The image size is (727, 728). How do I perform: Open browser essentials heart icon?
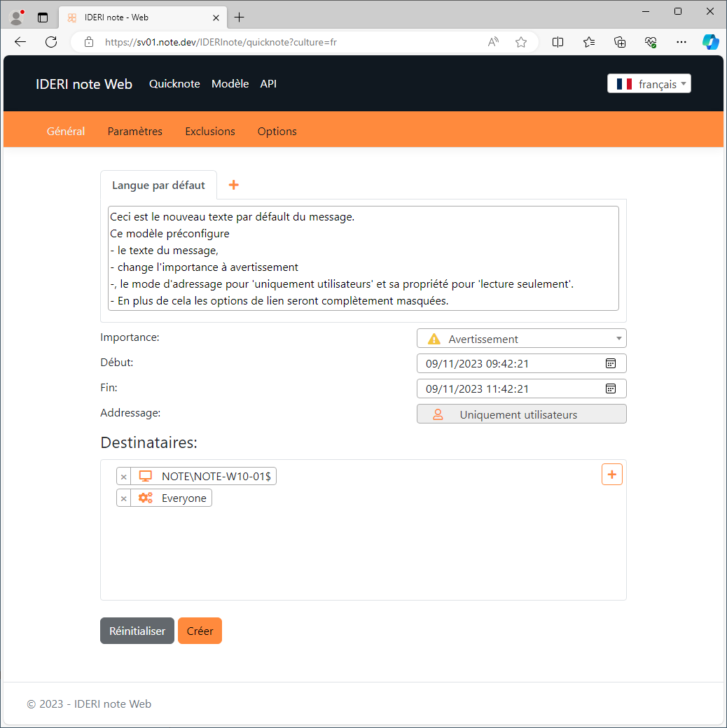(x=651, y=42)
